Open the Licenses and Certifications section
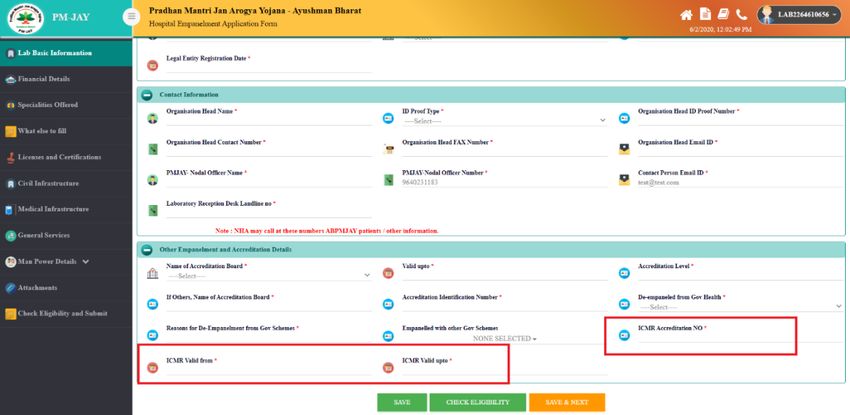The width and height of the screenshot is (850, 415). [x=66, y=157]
